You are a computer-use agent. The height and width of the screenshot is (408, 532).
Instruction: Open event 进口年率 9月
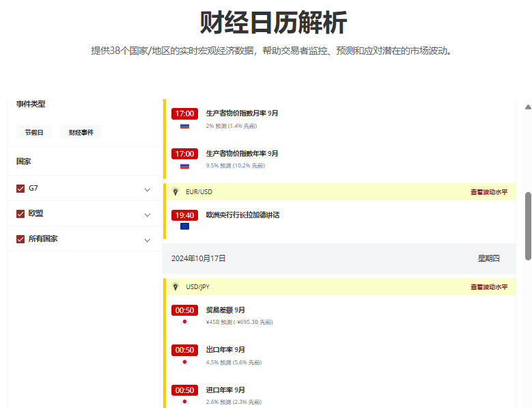pyautogui.click(x=225, y=390)
